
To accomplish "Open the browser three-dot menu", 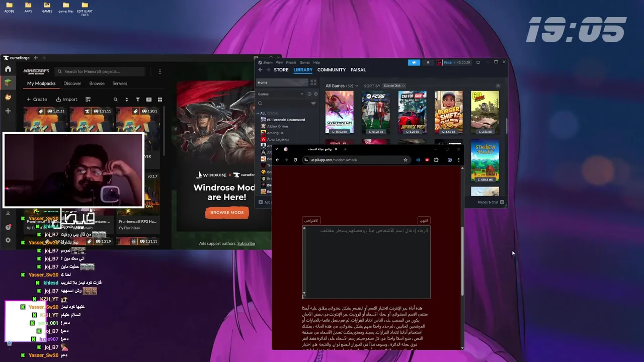I will coord(458,160).
